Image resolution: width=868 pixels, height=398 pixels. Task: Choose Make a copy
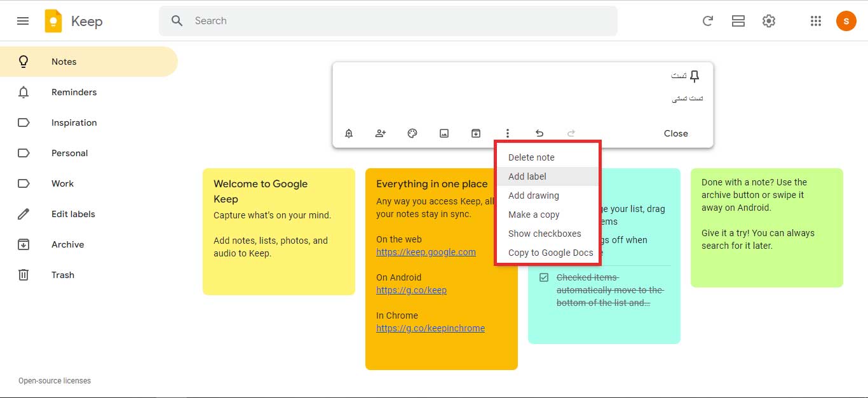click(x=546, y=215)
